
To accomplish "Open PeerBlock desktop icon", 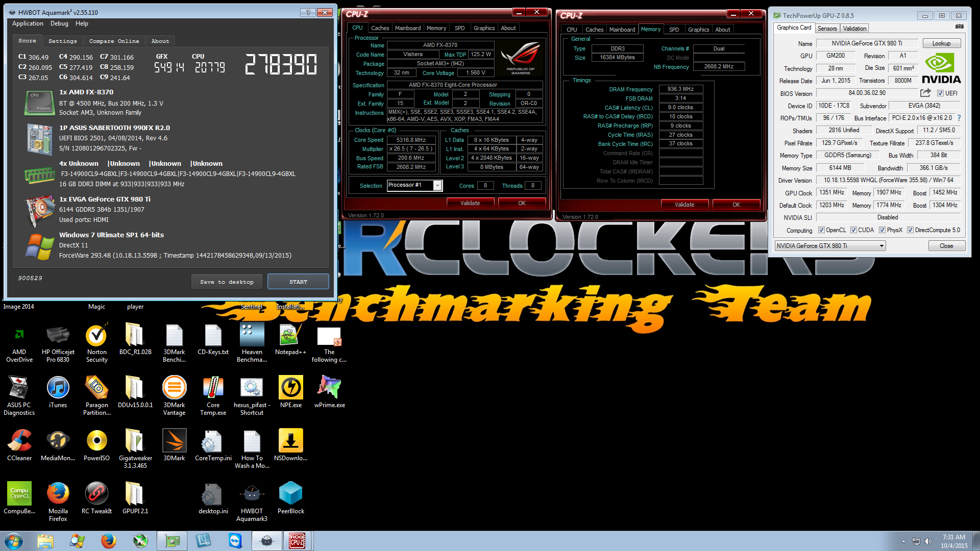I will pos(291,498).
